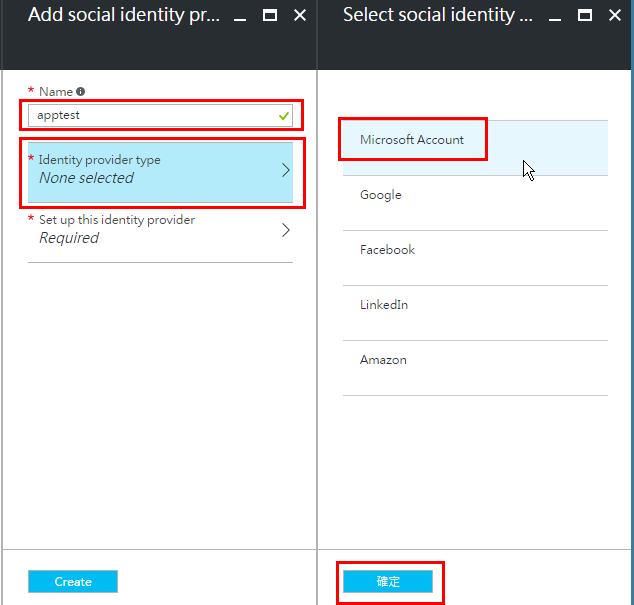
Task: Click the 確定 confirm button
Action: click(x=388, y=582)
